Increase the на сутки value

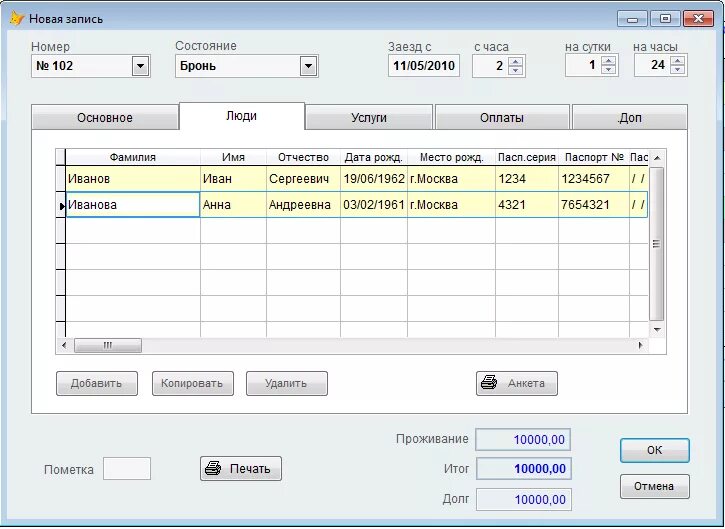coord(608,61)
